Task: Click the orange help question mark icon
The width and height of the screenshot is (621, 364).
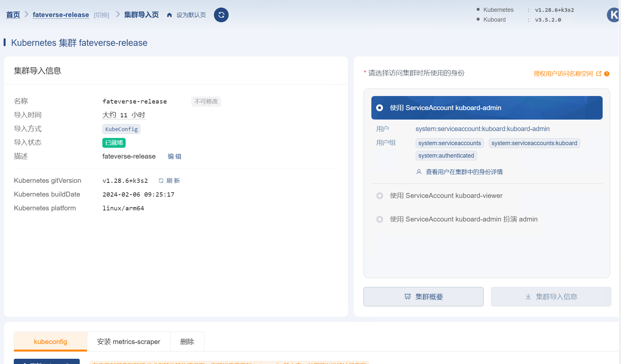Action: pos(607,74)
